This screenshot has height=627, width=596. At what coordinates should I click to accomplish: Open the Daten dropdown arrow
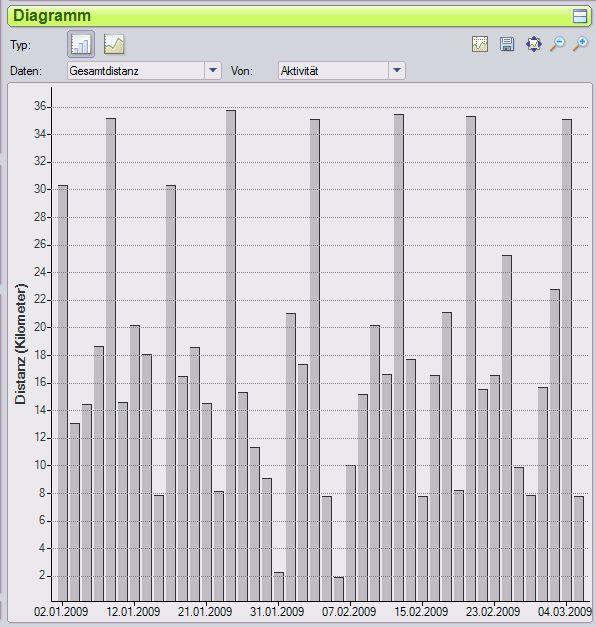coord(213,71)
